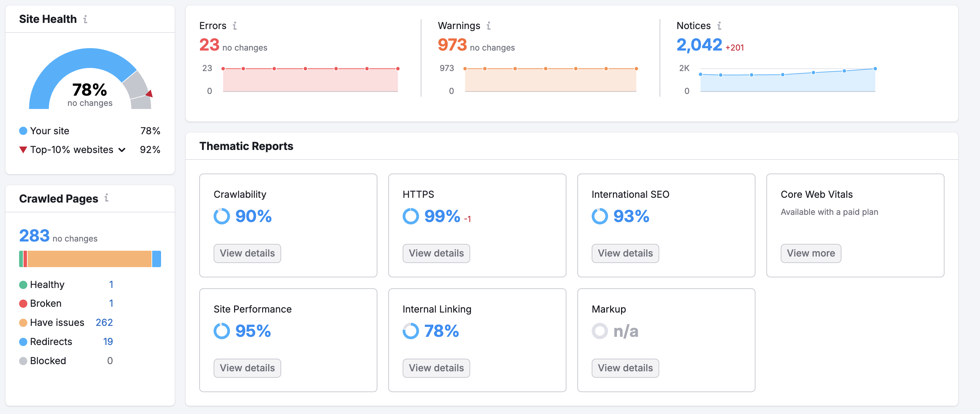This screenshot has width=980, height=414.
Task: Click the Warnings info icon
Action: pos(489,26)
